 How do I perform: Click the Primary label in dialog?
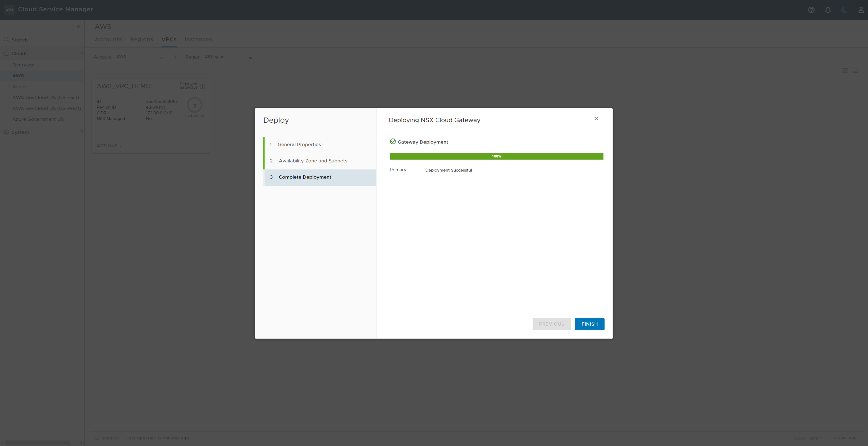tap(398, 170)
